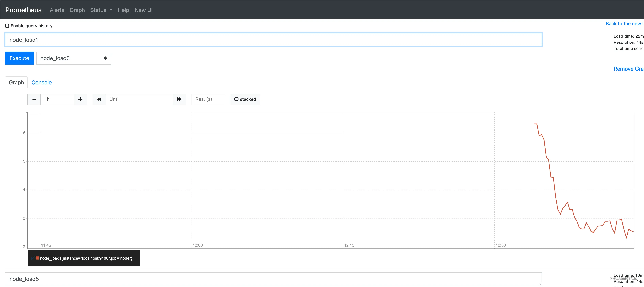This screenshot has width=644, height=287.
Task: Open the Help page
Action: 124,10
